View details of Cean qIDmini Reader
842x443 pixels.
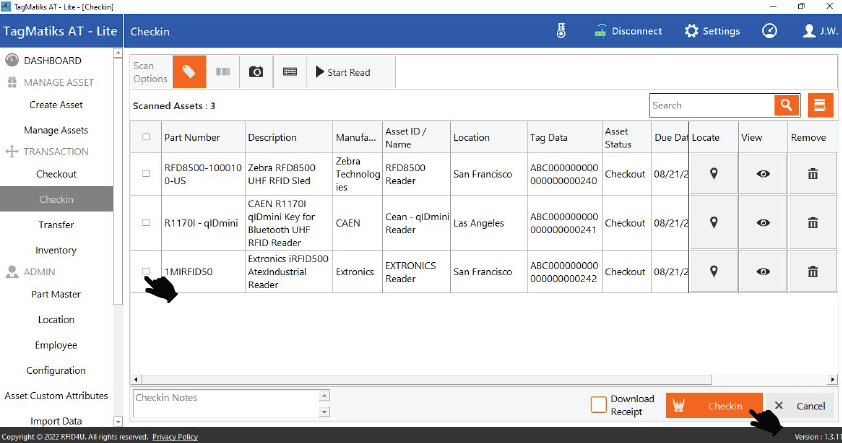click(x=763, y=223)
